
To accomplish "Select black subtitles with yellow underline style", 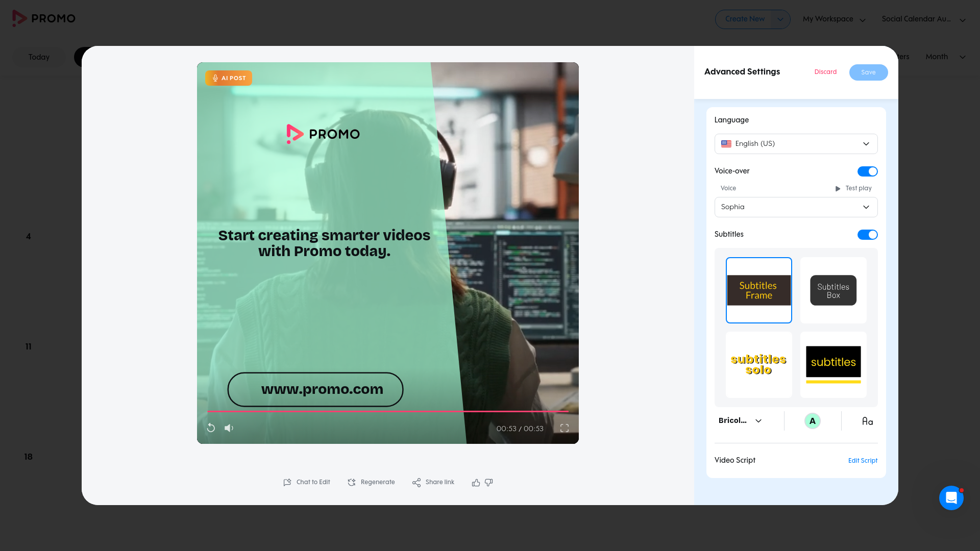I will coord(833,365).
